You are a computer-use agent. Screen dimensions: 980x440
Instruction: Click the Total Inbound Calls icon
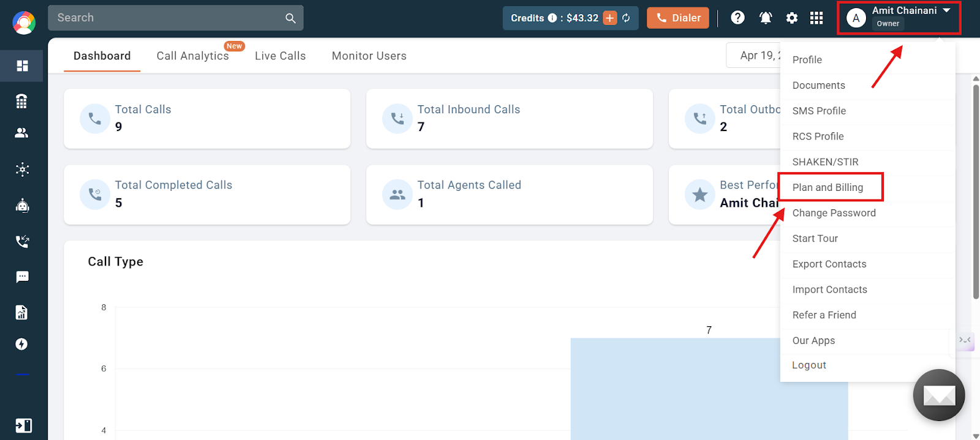398,118
